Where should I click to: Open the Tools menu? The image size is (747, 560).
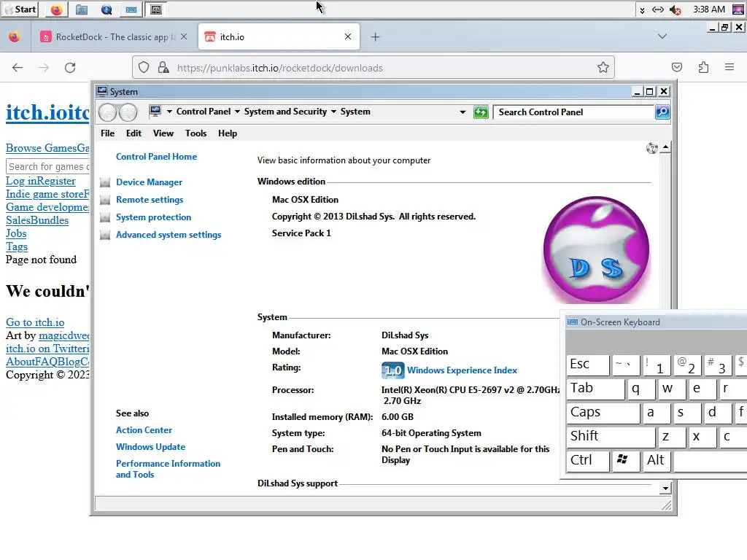point(196,133)
